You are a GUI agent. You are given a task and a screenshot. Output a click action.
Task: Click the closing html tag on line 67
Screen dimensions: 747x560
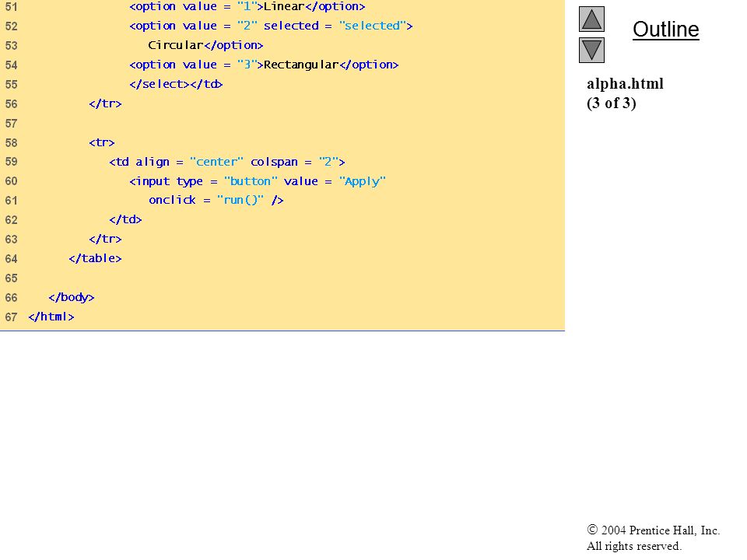[x=51, y=317]
